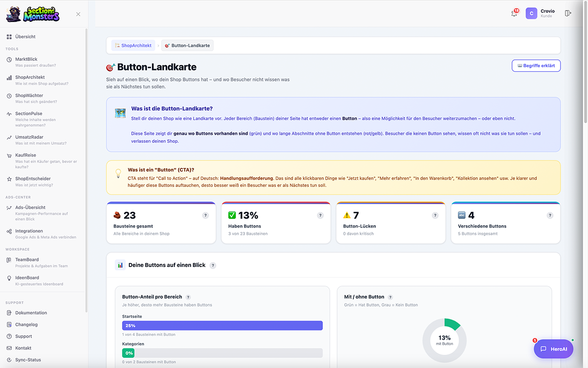588x368 pixels.
Task: Open the user avatar C menu
Action: 531,13
